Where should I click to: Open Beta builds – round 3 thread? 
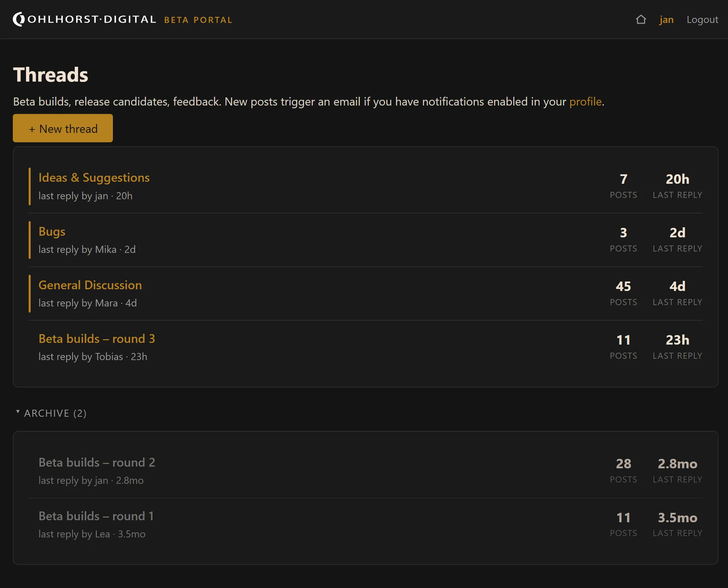97,339
